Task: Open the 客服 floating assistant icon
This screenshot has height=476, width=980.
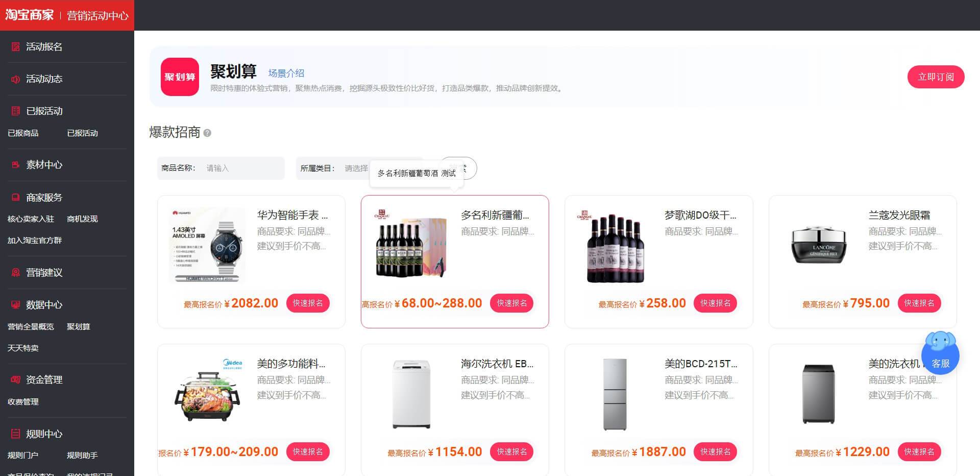Action: [x=940, y=354]
